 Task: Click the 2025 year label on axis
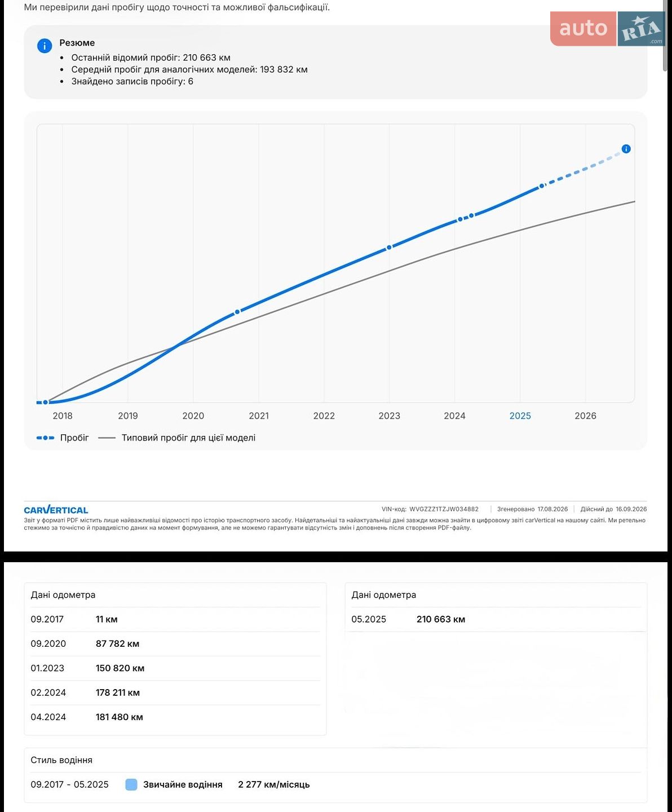coord(520,416)
